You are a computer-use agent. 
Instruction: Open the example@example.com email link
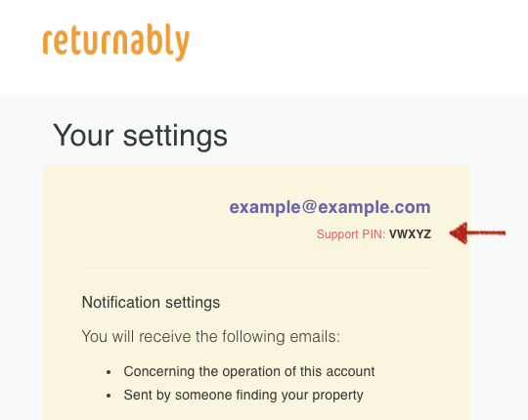tap(330, 207)
